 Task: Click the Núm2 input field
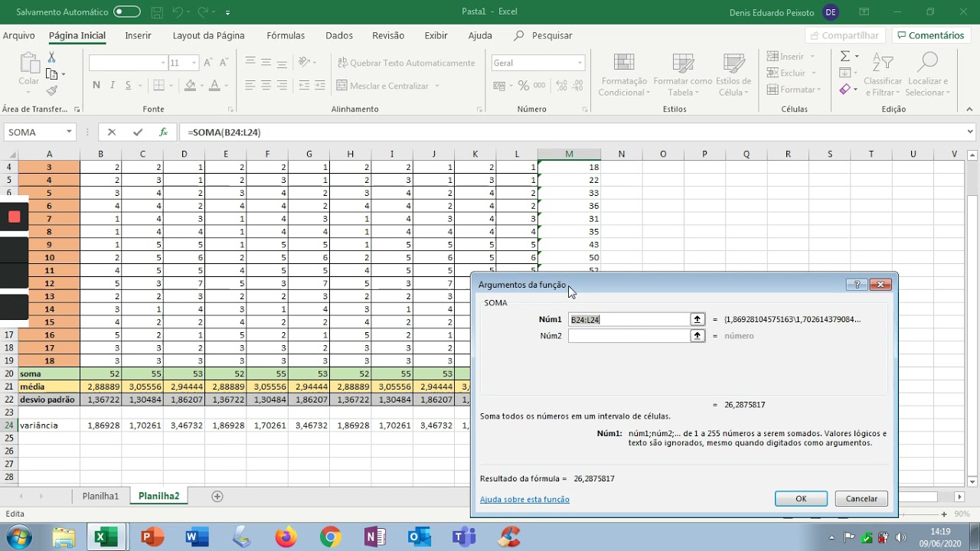pyautogui.click(x=629, y=336)
